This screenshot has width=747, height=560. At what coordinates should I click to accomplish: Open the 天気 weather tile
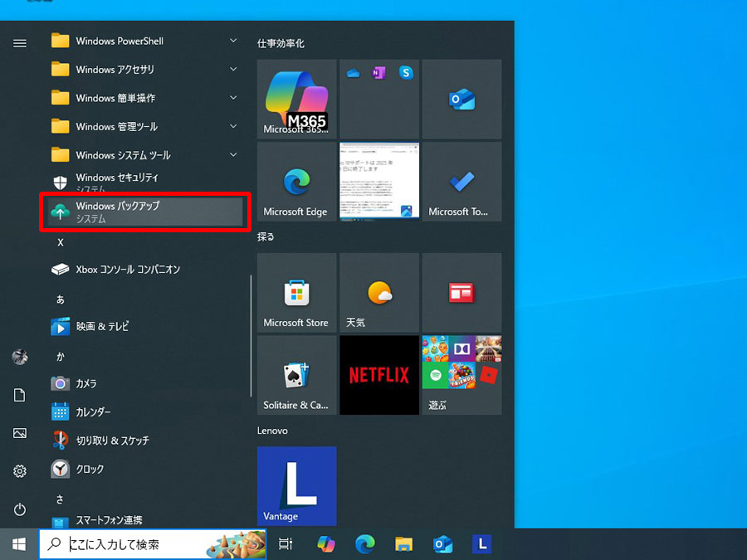[x=379, y=292]
